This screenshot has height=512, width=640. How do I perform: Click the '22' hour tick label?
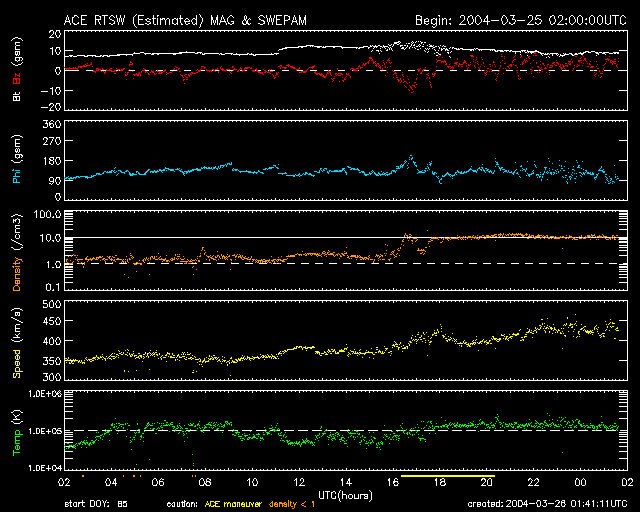click(533, 483)
